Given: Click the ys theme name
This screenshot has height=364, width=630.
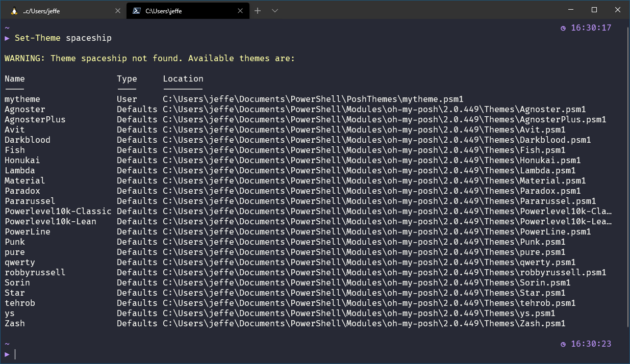Looking at the screenshot, I should point(10,314).
